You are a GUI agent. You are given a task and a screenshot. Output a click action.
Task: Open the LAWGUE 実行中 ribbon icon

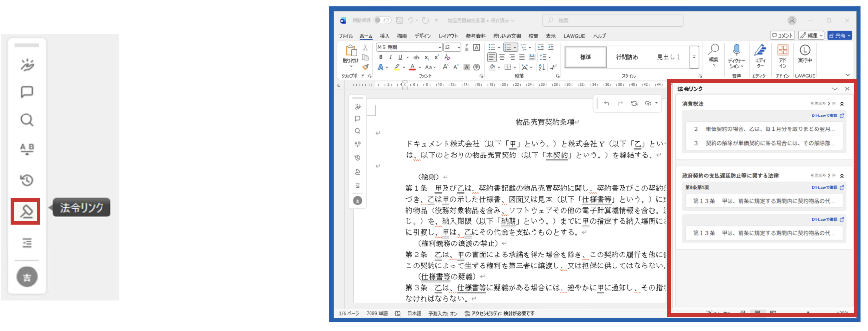click(804, 53)
